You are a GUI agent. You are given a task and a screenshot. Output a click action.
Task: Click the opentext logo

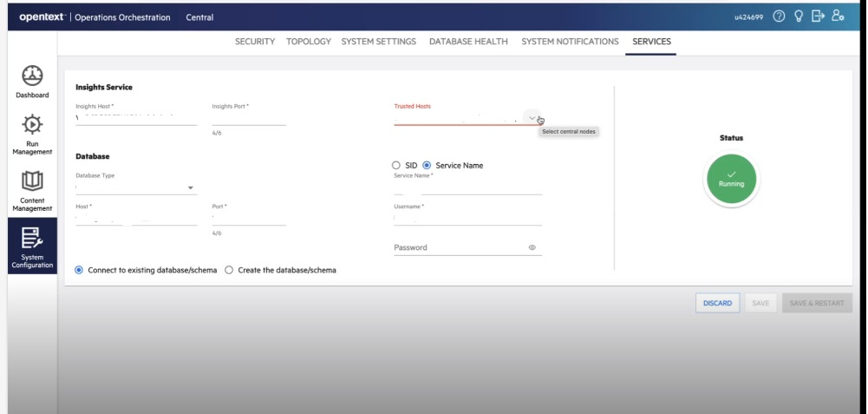(x=42, y=17)
